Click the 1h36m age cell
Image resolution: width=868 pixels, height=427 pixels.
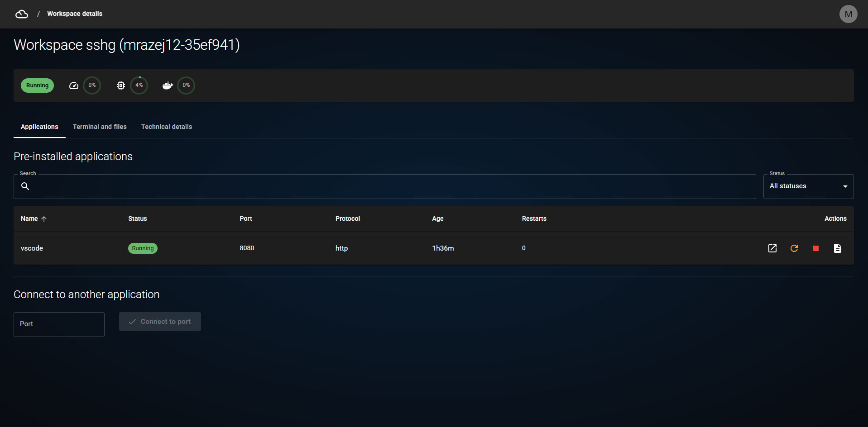[443, 248]
